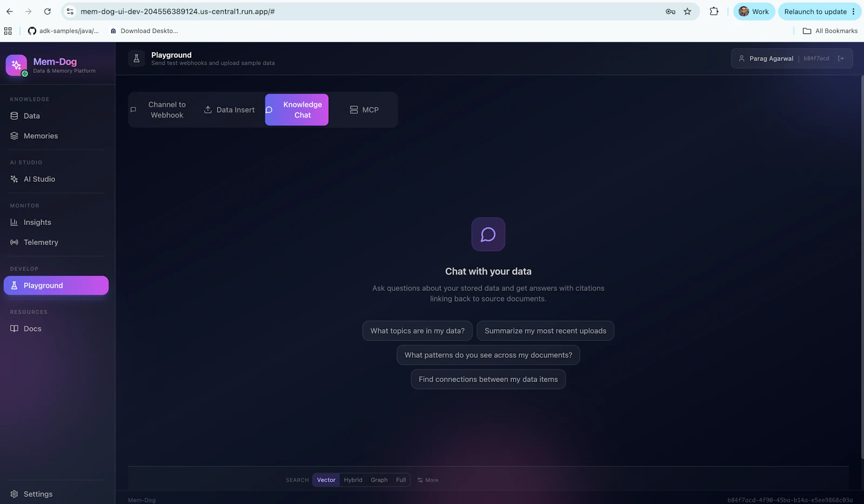Click the flask icon in Playground header

click(137, 58)
